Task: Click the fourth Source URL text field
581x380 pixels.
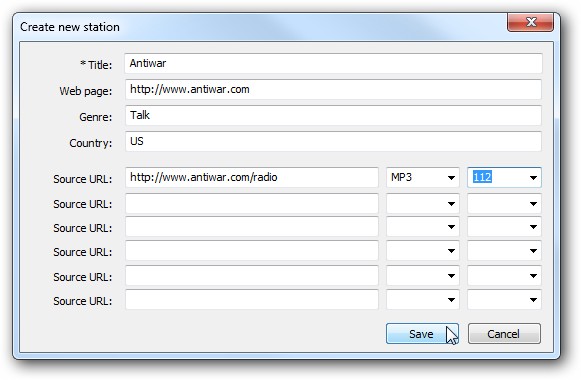Action: pyautogui.click(x=252, y=251)
